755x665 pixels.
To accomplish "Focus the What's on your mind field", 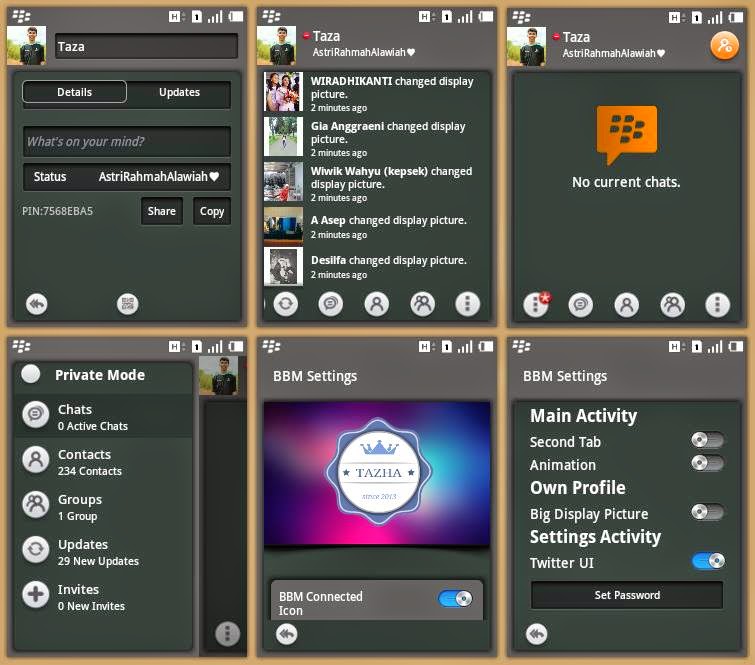I will [127, 142].
